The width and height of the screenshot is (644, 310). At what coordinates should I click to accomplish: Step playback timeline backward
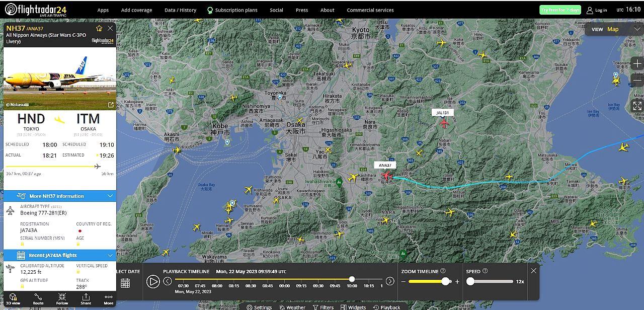tap(168, 281)
